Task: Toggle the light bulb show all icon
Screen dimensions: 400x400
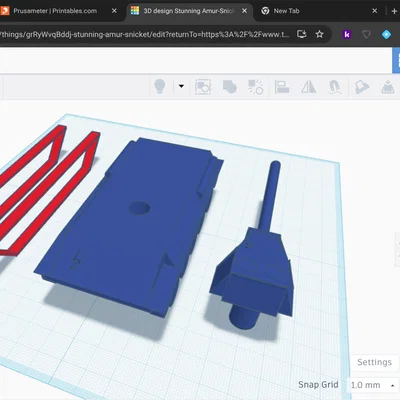Action: (x=160, y=87)
